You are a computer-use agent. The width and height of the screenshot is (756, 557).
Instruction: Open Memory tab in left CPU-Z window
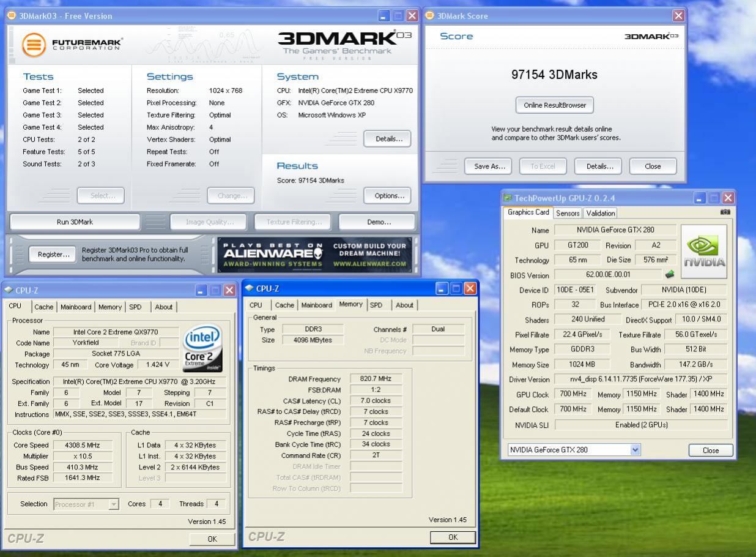(110, 307)
